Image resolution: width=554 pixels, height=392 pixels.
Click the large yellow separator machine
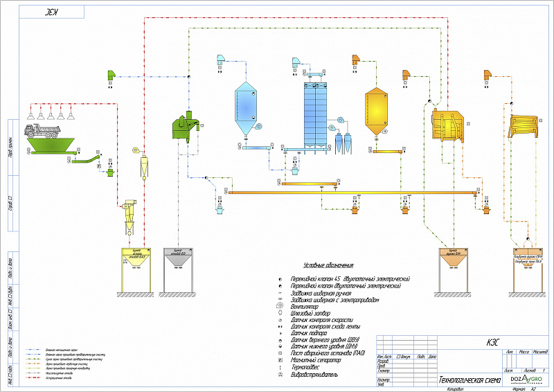tap(448, 126)
